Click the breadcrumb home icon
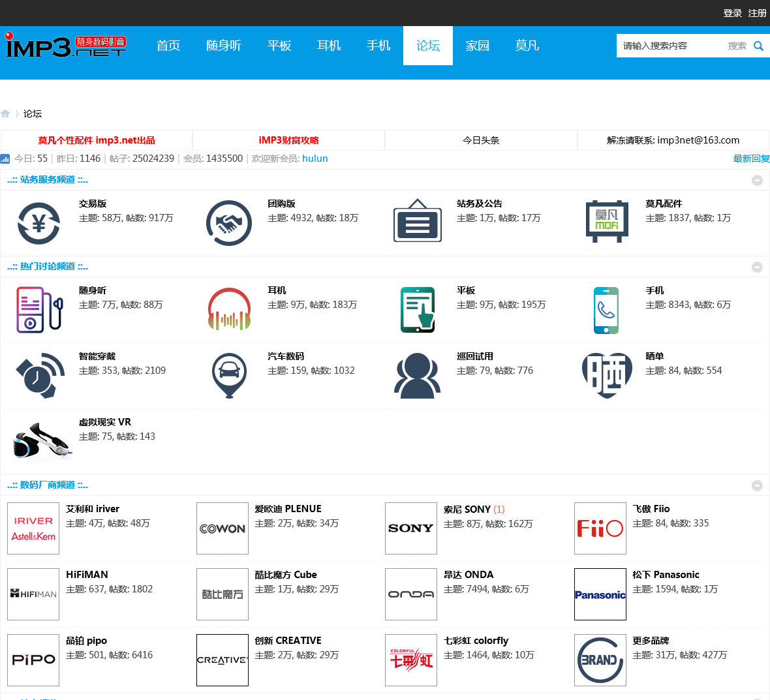The height and width of the screenshot is (700, 770). [5, 114]
